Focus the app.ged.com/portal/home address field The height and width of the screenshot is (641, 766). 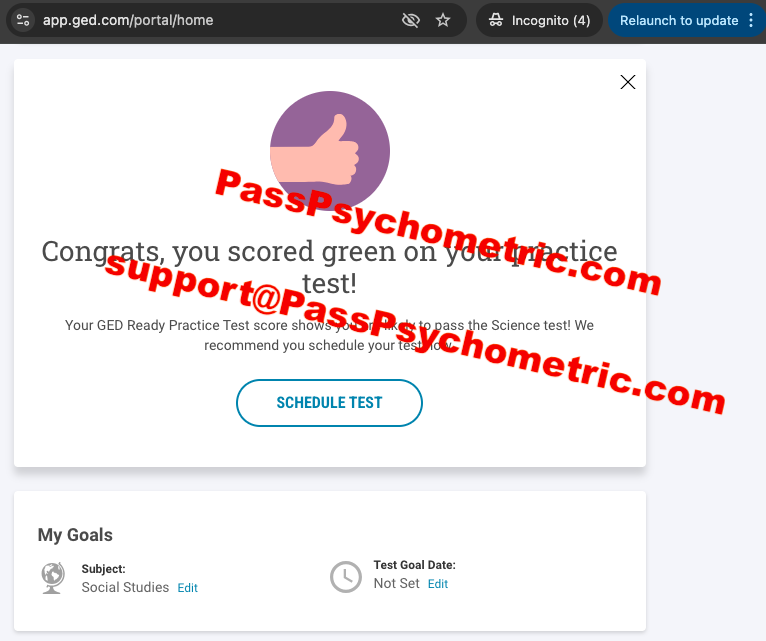[x=215, y=20]
